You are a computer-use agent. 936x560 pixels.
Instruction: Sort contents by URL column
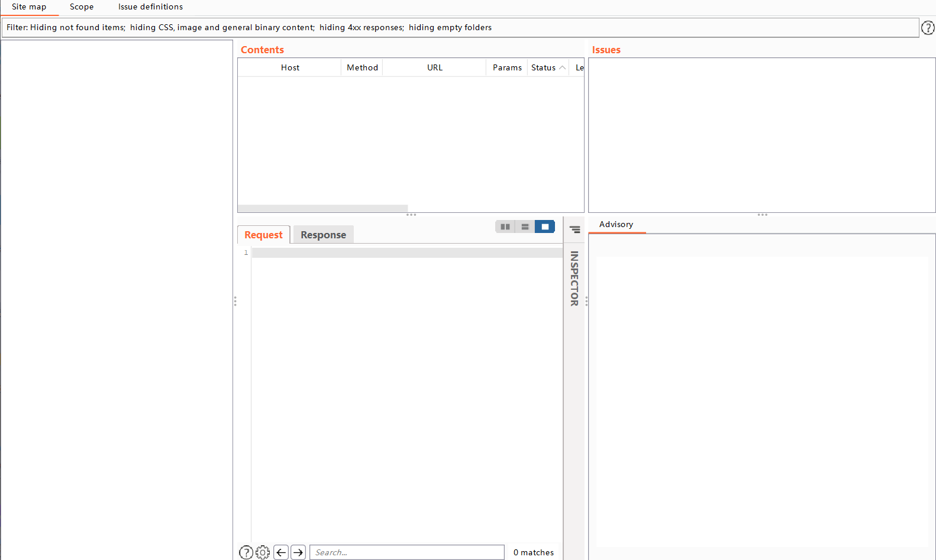(435, 67)
